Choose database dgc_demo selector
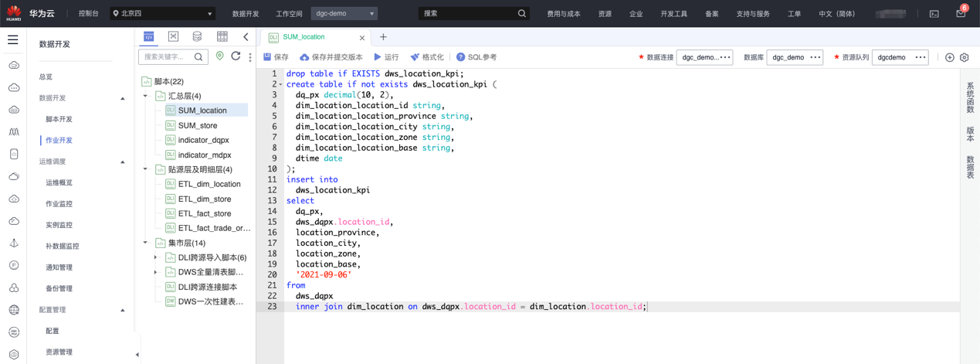Screen dimensions: 980x364 point(795,57)
